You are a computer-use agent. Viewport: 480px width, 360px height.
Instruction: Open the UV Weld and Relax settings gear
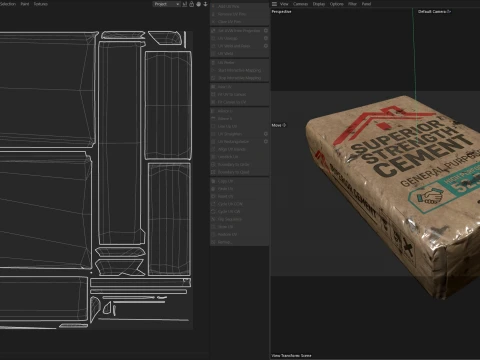click(266, 46)
